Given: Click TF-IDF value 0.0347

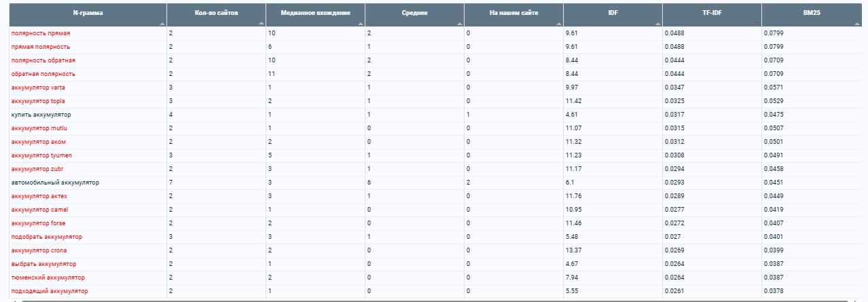Looking at the screenshot, I should (674, 88).
